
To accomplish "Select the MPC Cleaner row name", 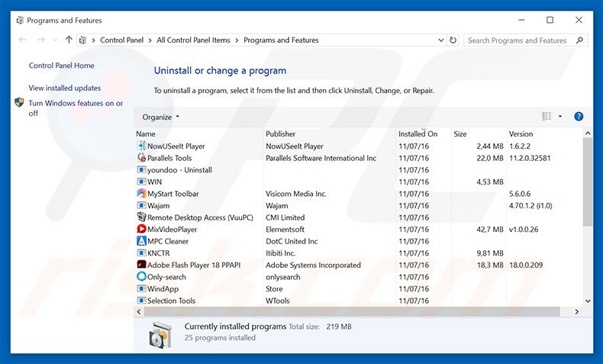I will (x=168, y=241).
